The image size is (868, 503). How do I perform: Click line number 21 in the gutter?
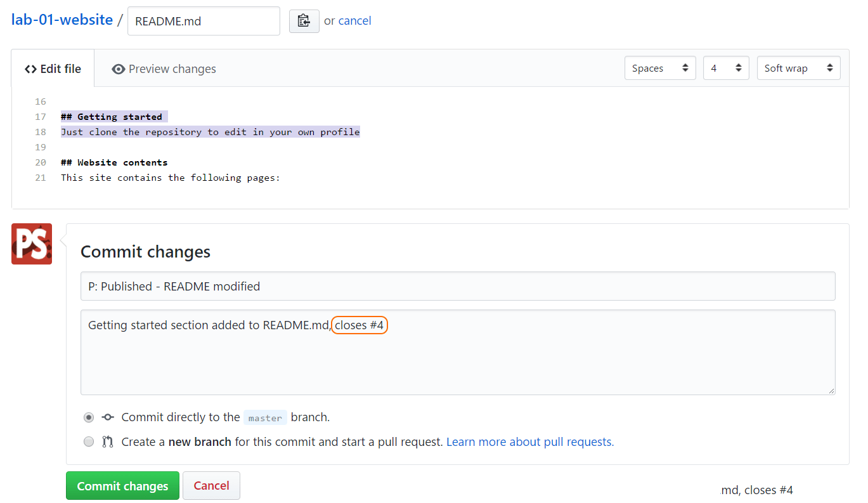pos(41,178)
